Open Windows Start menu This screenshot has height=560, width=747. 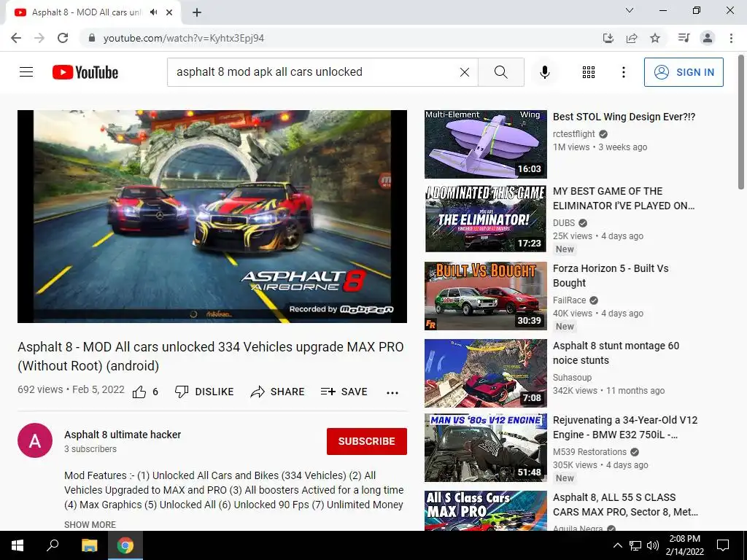(x=18, y=545)
